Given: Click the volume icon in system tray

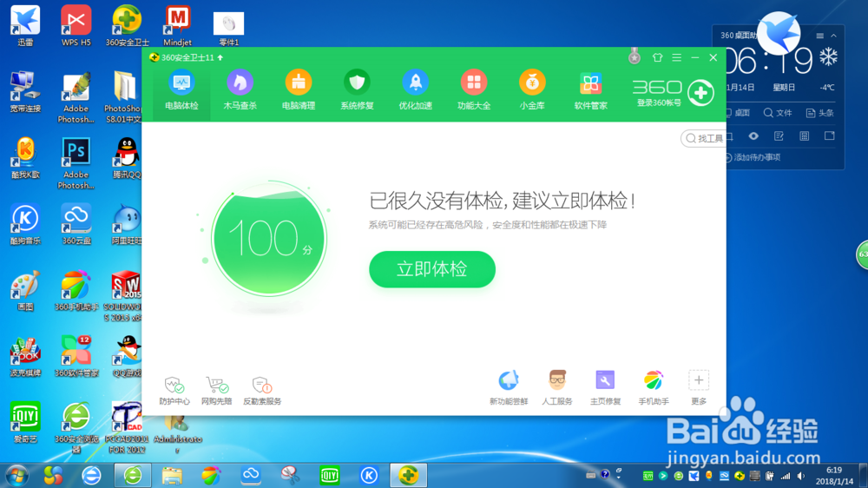Looking at the screenshot, I should (x=801, y=476).
